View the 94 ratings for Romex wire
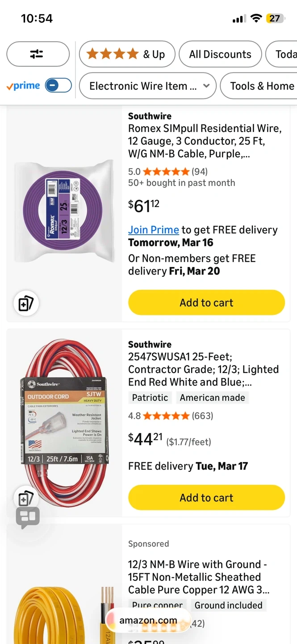Viewport: 297px width, 644px height. (x=199, y=171)
